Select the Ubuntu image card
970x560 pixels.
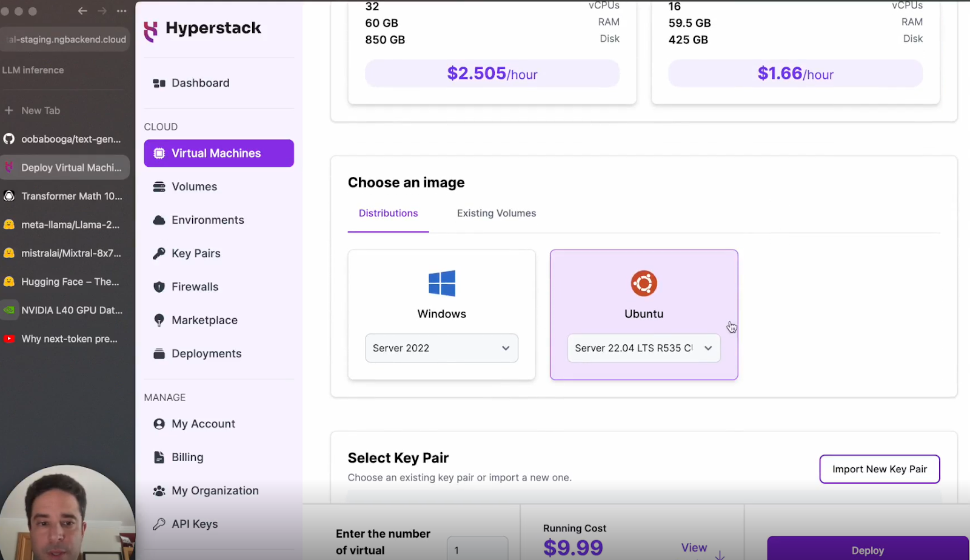(x=644, y=315)
